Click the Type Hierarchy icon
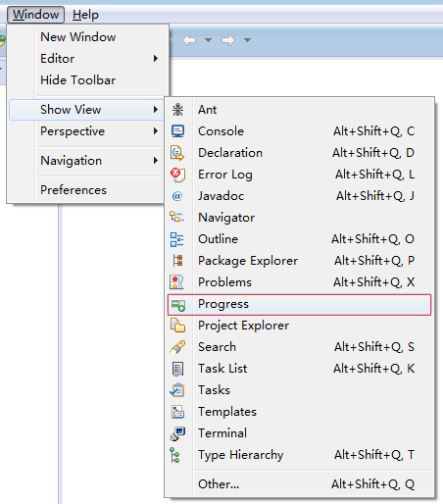This screenshot has width=443, height=504. (x=175, y=455)
